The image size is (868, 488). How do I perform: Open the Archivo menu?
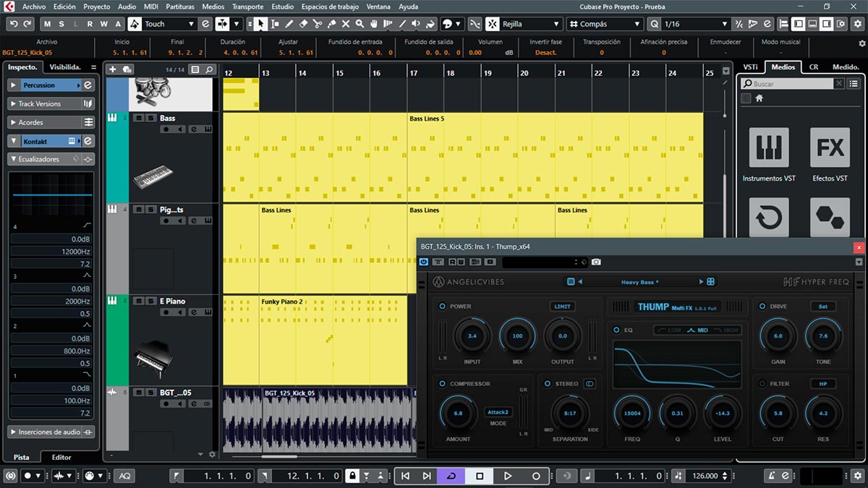tap(34, 7)
